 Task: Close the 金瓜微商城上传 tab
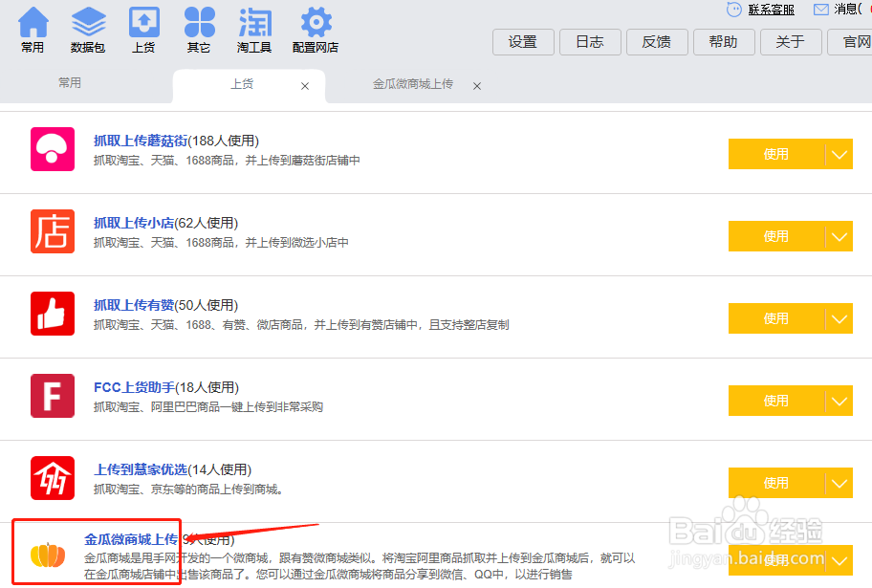pos(476,86)
